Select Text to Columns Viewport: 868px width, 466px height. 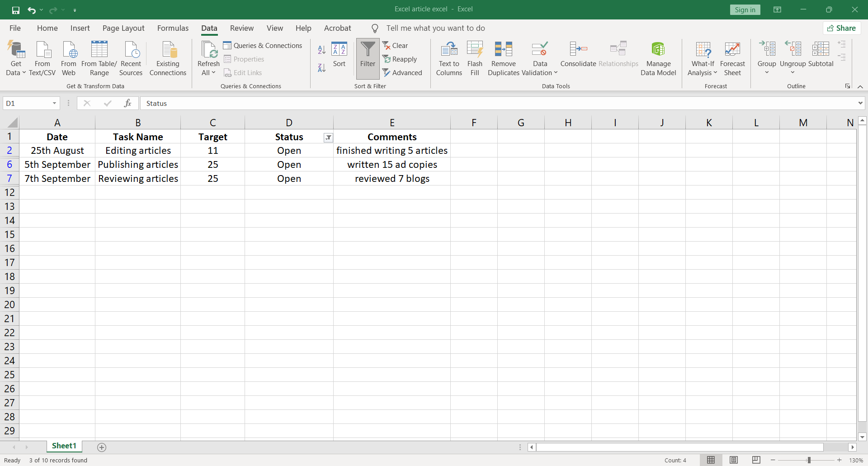[x=448, y=58]
